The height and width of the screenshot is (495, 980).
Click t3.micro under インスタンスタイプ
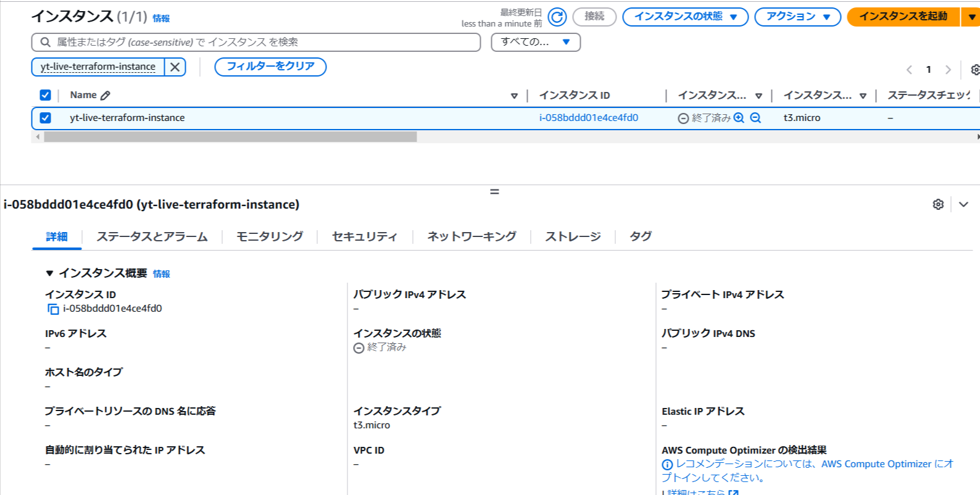(372, 425)
